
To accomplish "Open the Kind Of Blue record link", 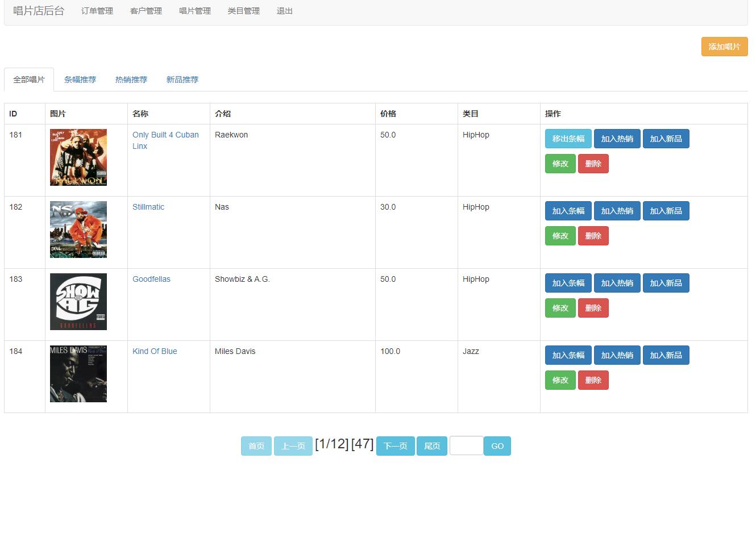I will [x=155, y=351].
